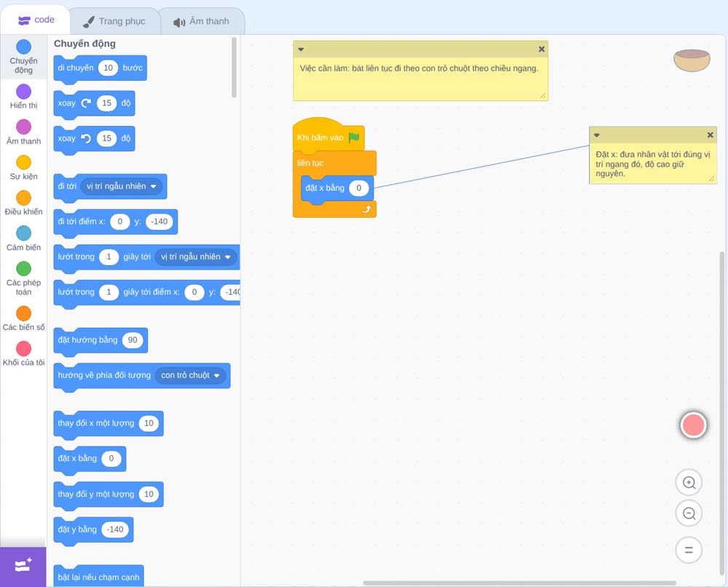Screen dimensions: 728x587
Task: Zoom in the workspace
Action: pyautogui.click(x=689, y=483)
